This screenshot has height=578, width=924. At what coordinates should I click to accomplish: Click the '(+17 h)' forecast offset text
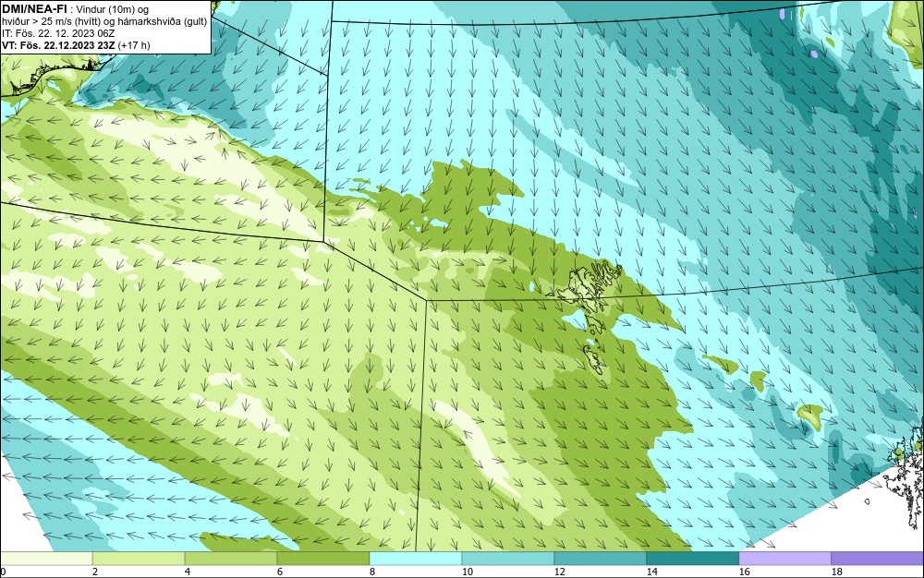coord(134,45)
